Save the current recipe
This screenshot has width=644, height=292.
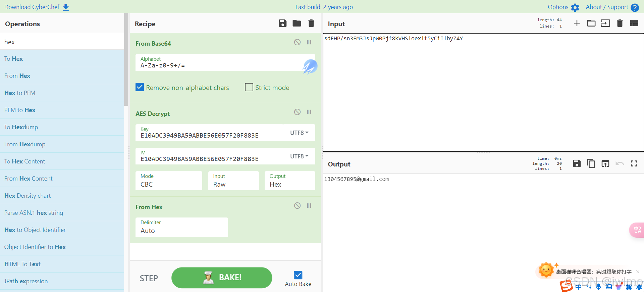283,23
